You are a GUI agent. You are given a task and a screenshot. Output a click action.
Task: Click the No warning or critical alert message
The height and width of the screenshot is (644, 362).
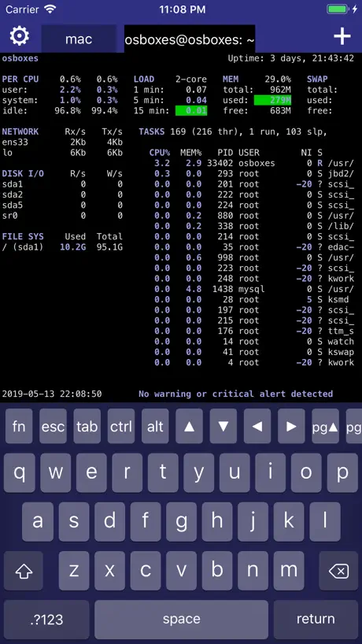(x=235, y=394)
